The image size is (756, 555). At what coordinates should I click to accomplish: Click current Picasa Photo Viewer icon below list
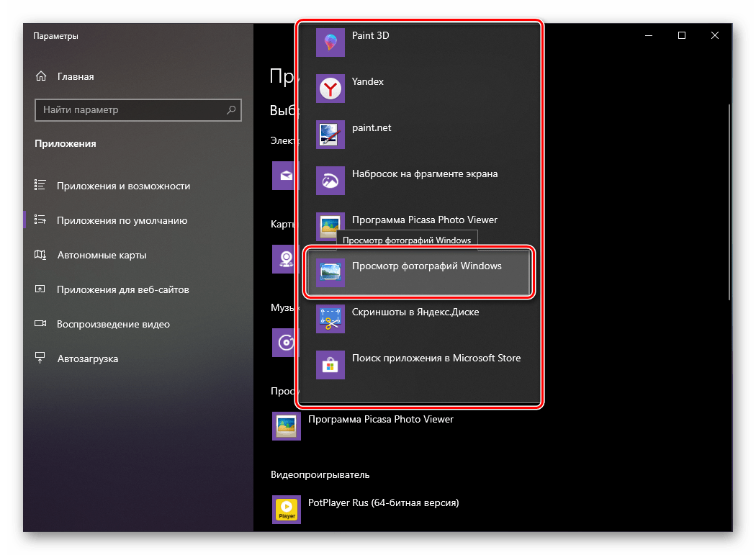click(287, 426)
